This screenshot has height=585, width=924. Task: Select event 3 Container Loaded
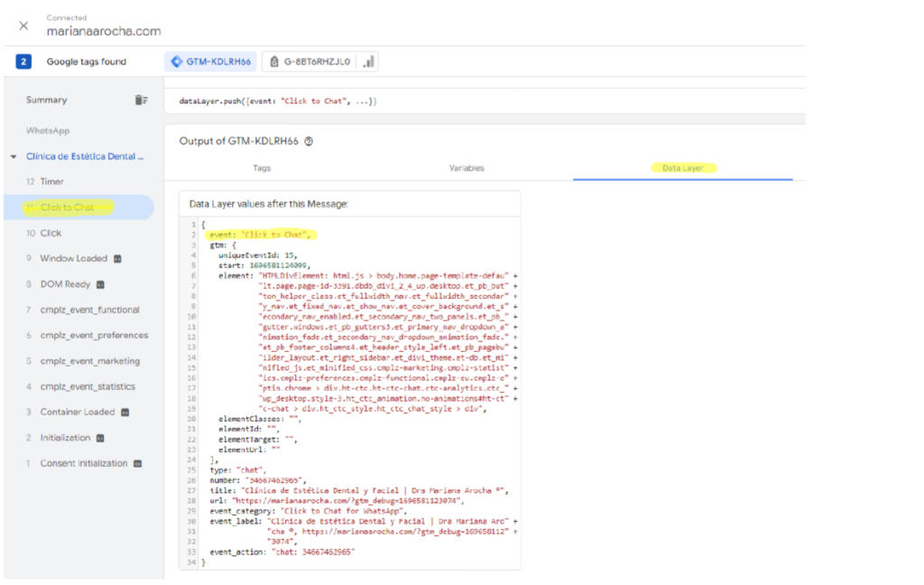tap(79, 412)
